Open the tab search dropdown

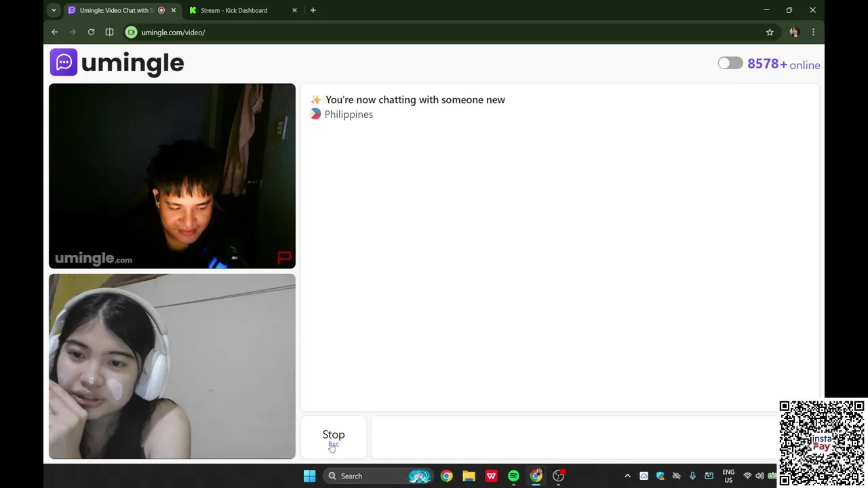[54, 10]
